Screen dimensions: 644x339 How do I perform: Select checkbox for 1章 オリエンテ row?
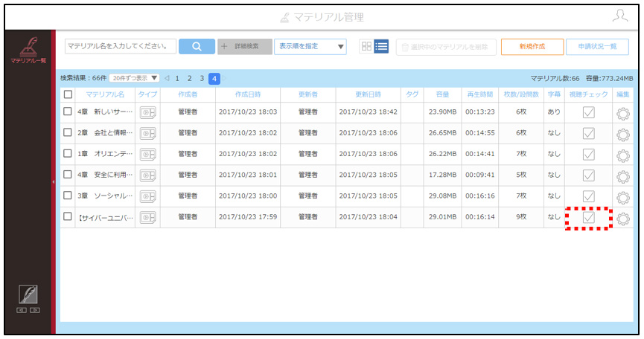(x=68, y=153)
